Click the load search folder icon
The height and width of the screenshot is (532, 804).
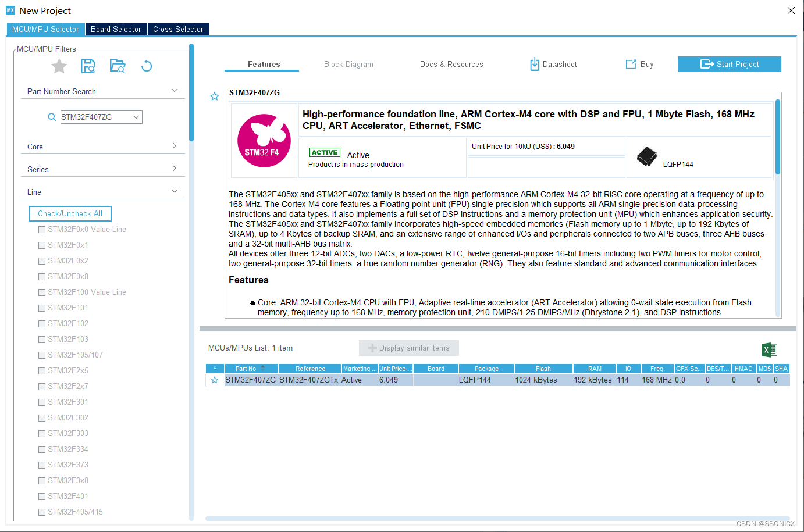[118, 66]
